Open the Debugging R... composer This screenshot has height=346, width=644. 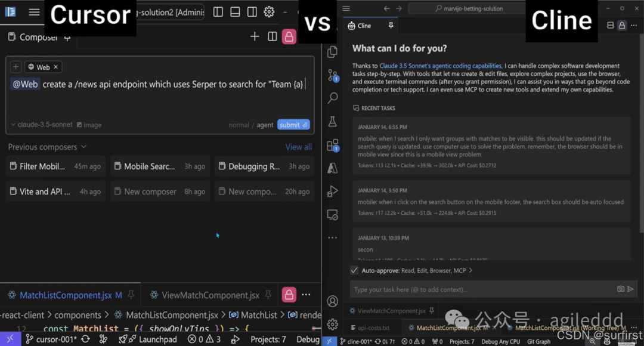click(x=264, y=166)
